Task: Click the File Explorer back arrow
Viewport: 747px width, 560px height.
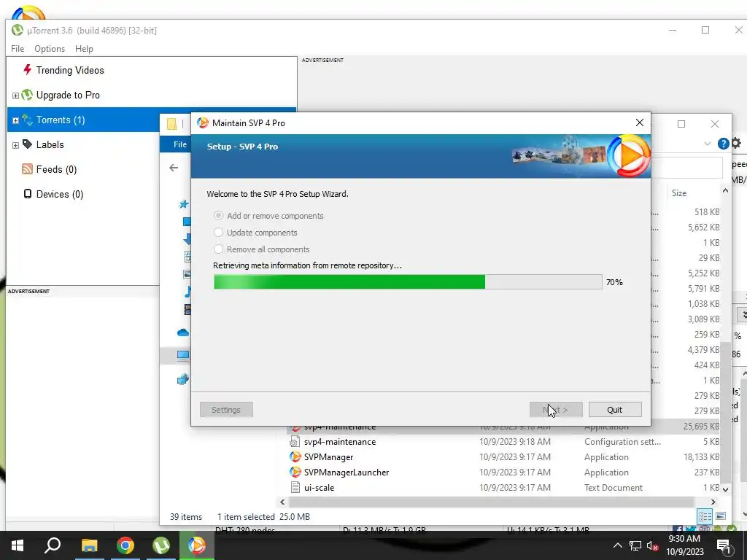Action: pos(174,168)
